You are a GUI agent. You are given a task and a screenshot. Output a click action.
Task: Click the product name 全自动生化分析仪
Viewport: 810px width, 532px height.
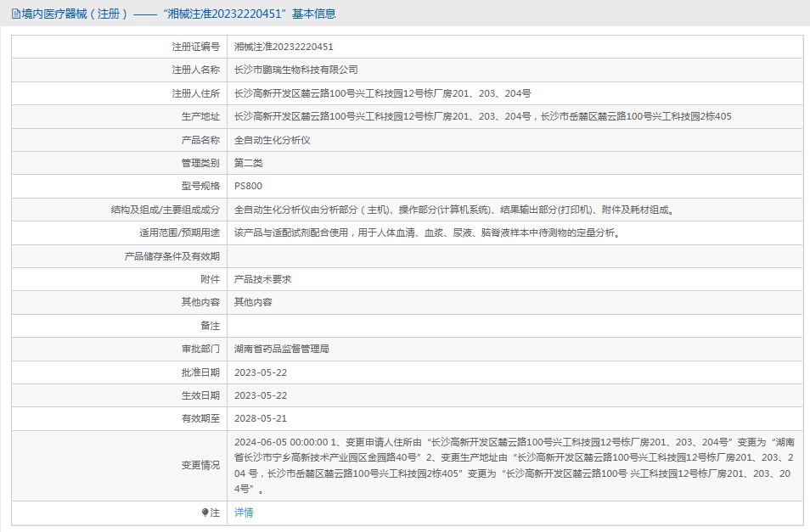point(272,140)
